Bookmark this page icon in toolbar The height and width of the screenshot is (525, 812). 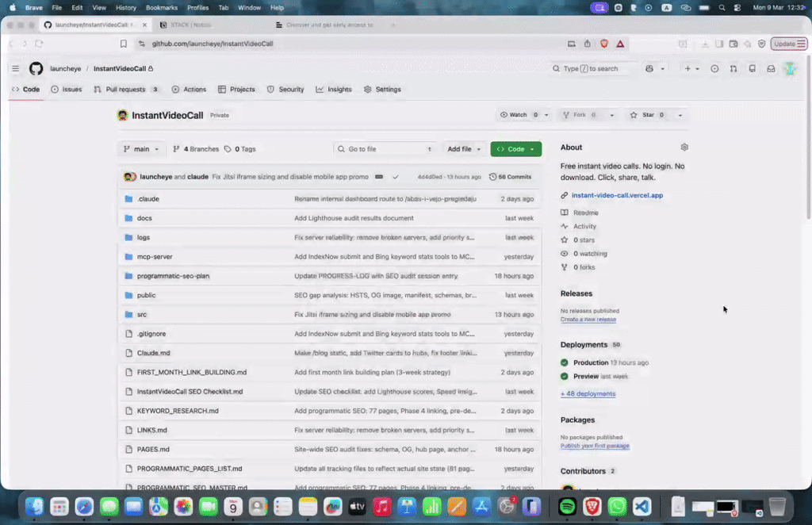click(123, 44)
